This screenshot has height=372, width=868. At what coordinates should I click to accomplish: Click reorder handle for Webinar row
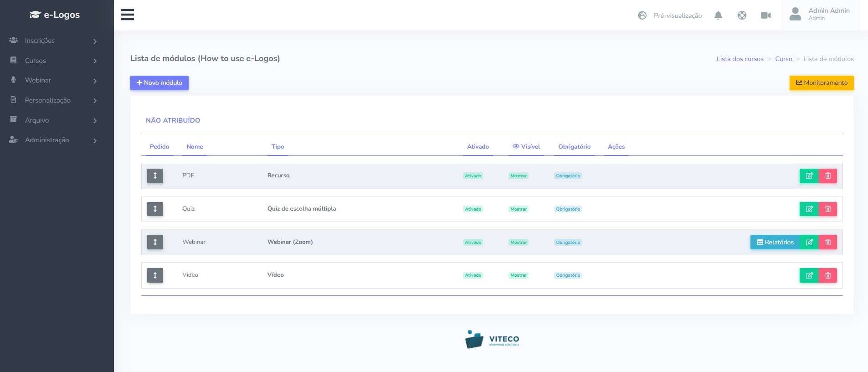[155, 242]
